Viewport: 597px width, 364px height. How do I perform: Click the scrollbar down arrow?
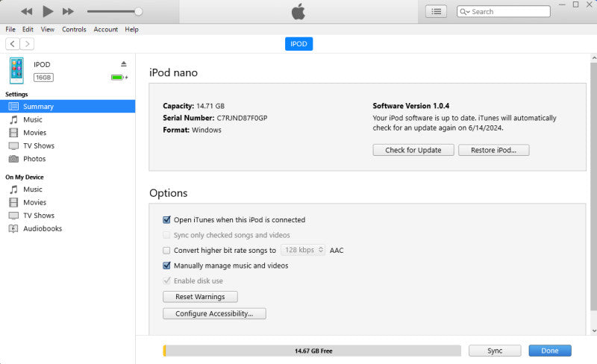coord(594,331)
